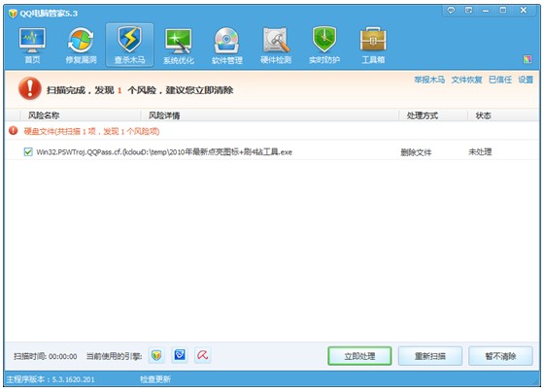Open 实时防护 real-time protection shield

point(324,45)
